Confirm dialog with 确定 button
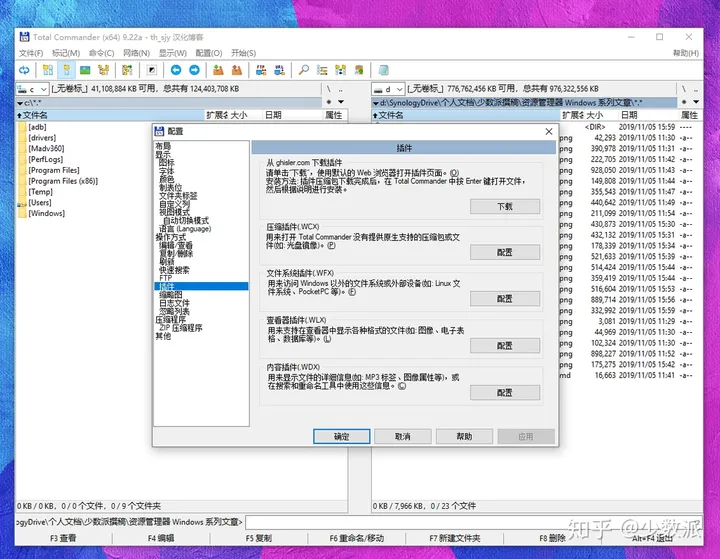720x559 pixels. click(x=342, y=436)
